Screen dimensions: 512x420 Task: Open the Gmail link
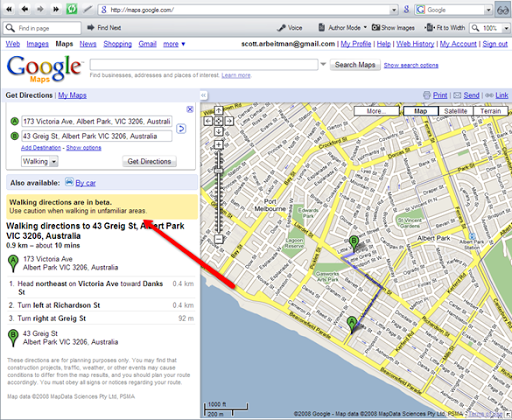click(147, 44)
